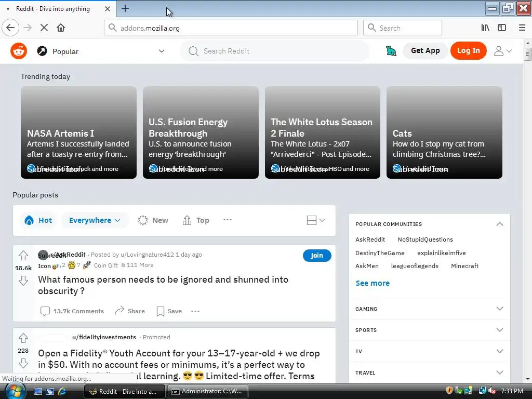The width and height of the screenshot is (532, 399).
Task: Downvote the AskReddit famous person post
Action: tap(23, 281)
